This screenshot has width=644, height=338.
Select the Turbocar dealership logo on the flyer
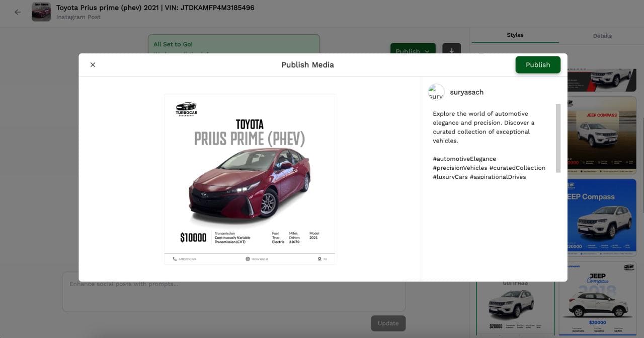point(186,108)
